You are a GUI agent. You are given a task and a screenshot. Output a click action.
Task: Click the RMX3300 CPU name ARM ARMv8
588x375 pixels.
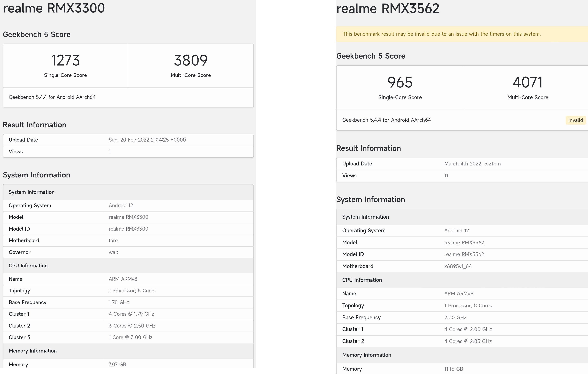coord(123,279)
